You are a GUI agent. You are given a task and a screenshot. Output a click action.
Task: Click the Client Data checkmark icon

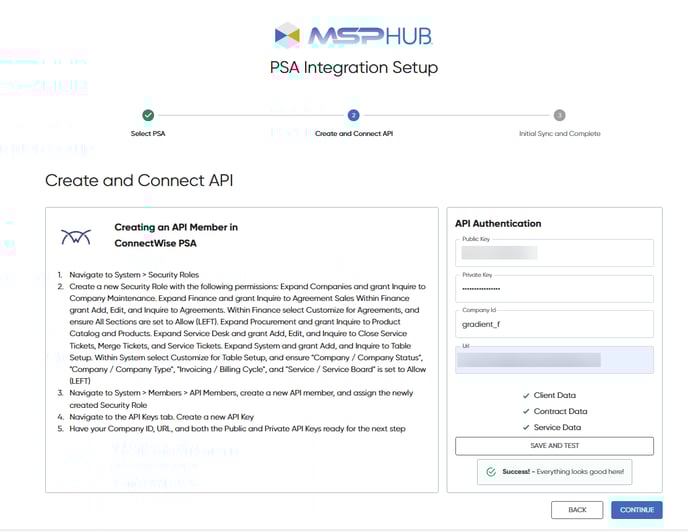[526, 395]
